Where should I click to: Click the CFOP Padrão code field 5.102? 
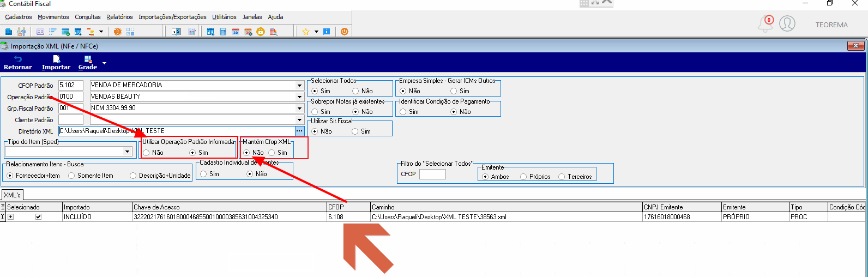point(71,85)
